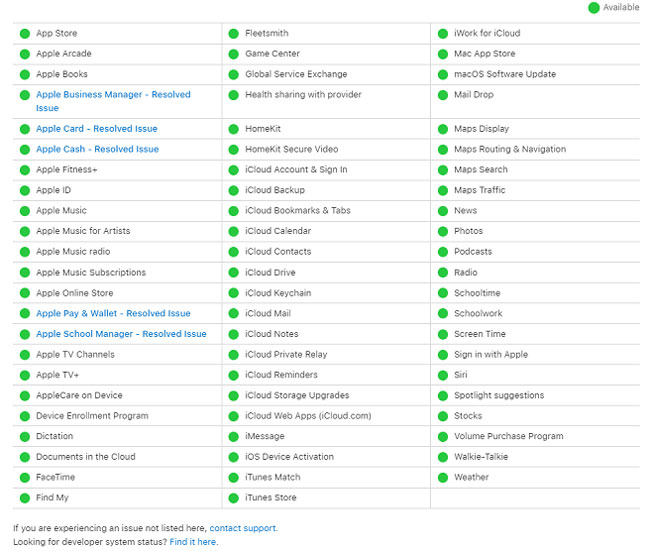Viewport: 650px width, 551px height.
Task: Select iCloud Keychain entry
Action: click(x=278, y=293)
